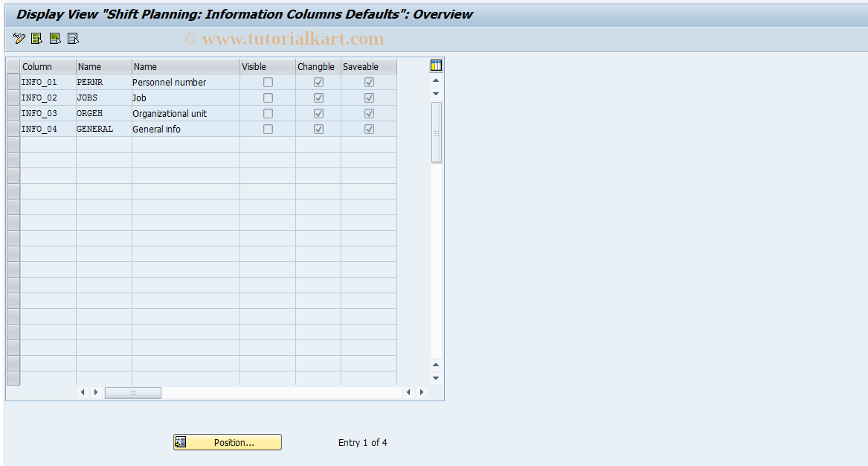Screen dimensions: 868x466
Task: Click the Display/Change toggle pencil icon
Action: click(19, 38)
